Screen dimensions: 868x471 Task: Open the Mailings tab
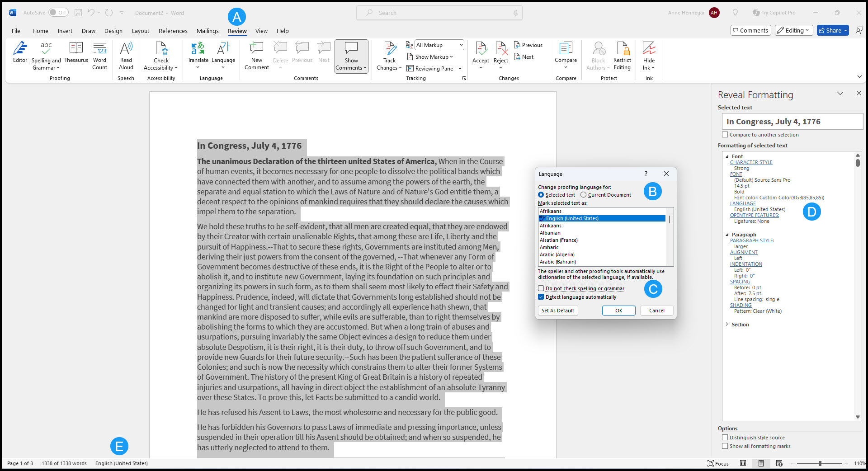[x=208, y=31]
